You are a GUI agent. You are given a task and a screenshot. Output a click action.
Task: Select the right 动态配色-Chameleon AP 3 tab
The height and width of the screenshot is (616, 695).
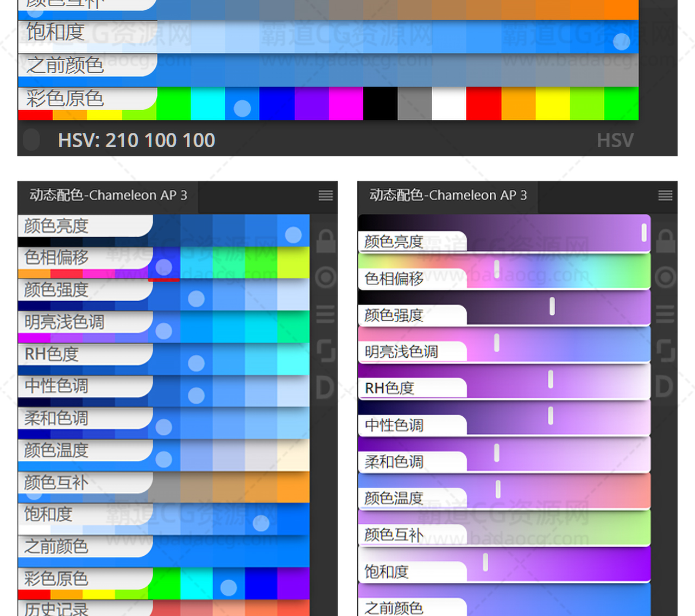tap(448, 195)
